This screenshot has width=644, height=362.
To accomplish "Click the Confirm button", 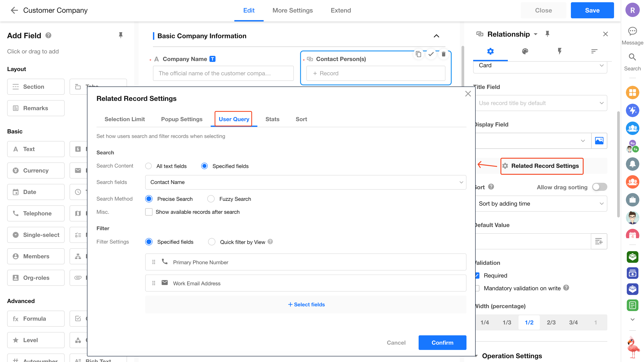I will click(442, 343).
